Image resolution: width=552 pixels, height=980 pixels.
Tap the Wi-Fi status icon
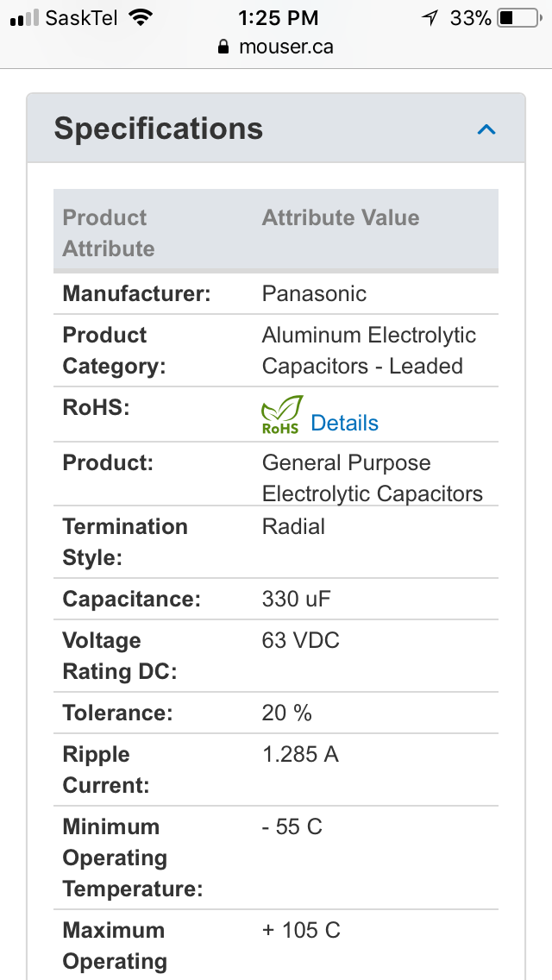(x=141, y=17)
